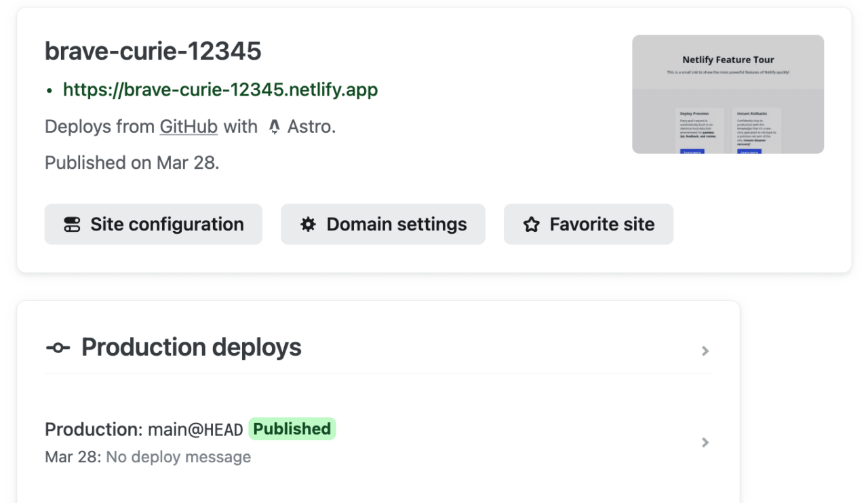Click the gear icon on Domain settings
The image size is (868, 503).
(x=308, y=224)
